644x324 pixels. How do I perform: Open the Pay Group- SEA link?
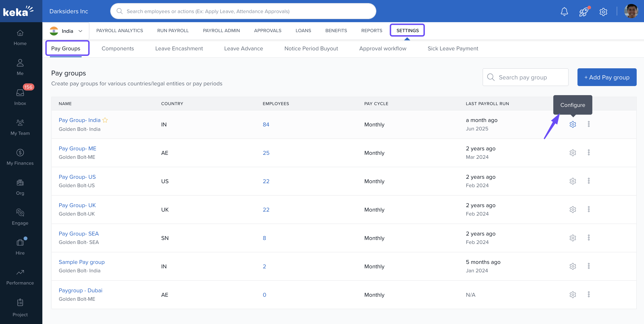tap(79, 234)
